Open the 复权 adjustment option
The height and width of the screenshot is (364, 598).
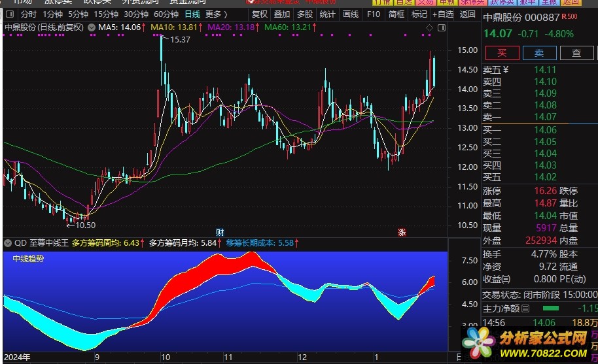point(260,14)
